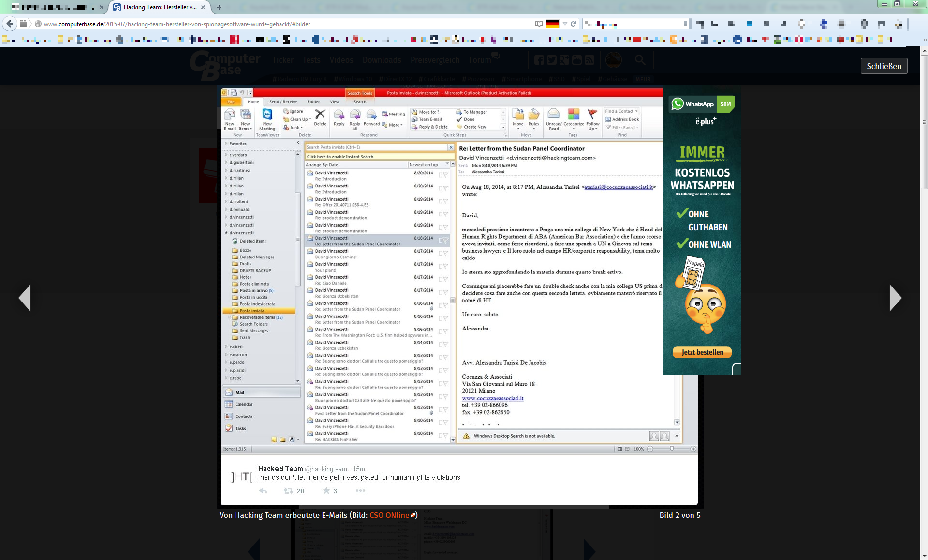Click the New Meeting TeamViewer icon
Image resolution: width=928 pixels, height=560 pixels.
pos(267,115)
